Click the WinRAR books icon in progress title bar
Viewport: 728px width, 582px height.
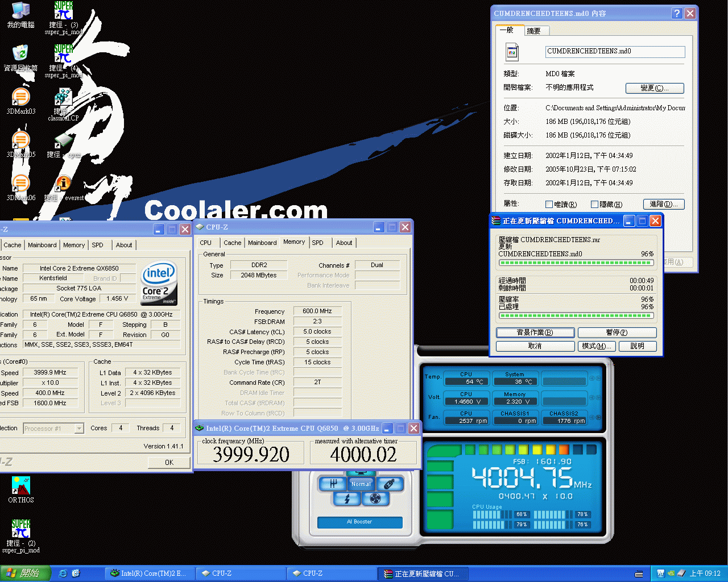496,221
